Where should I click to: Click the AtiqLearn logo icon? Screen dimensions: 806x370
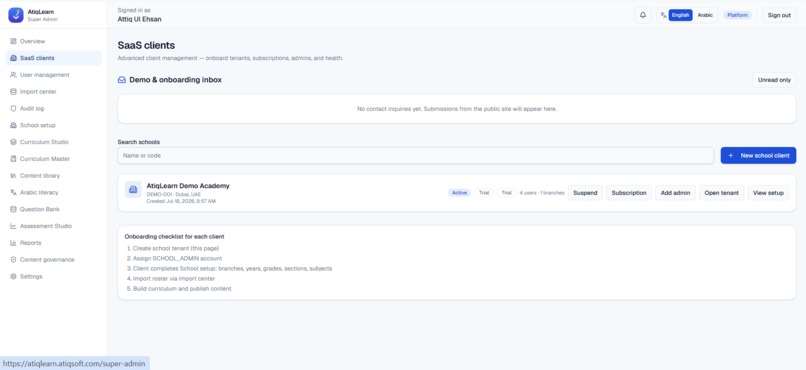pos(16,15)
